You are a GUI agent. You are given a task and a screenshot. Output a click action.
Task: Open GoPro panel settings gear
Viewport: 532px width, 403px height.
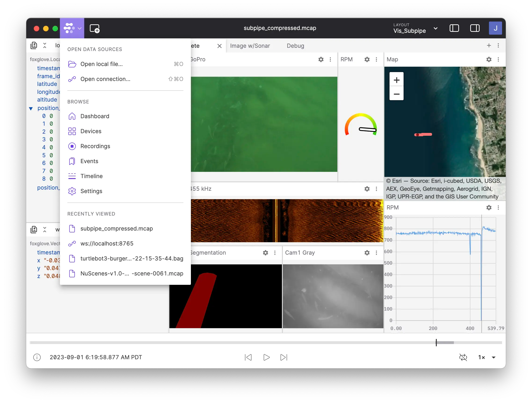(321, 59)
